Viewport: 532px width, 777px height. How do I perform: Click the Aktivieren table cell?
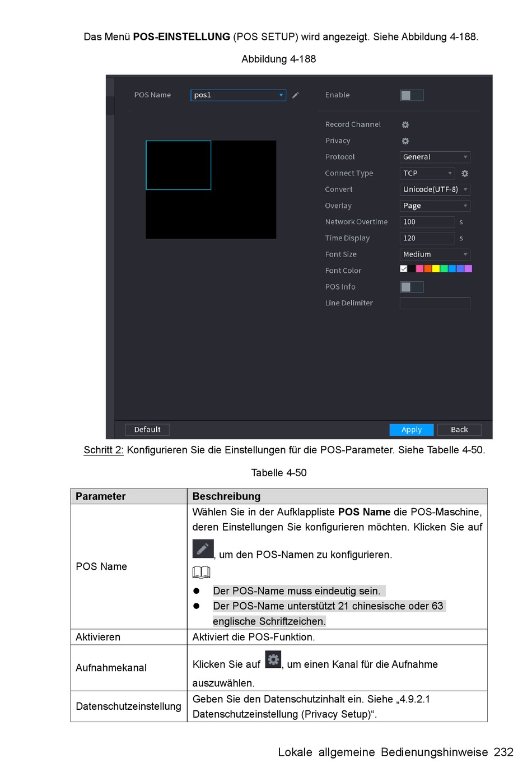pyautogui.click(x=129, y=637)
